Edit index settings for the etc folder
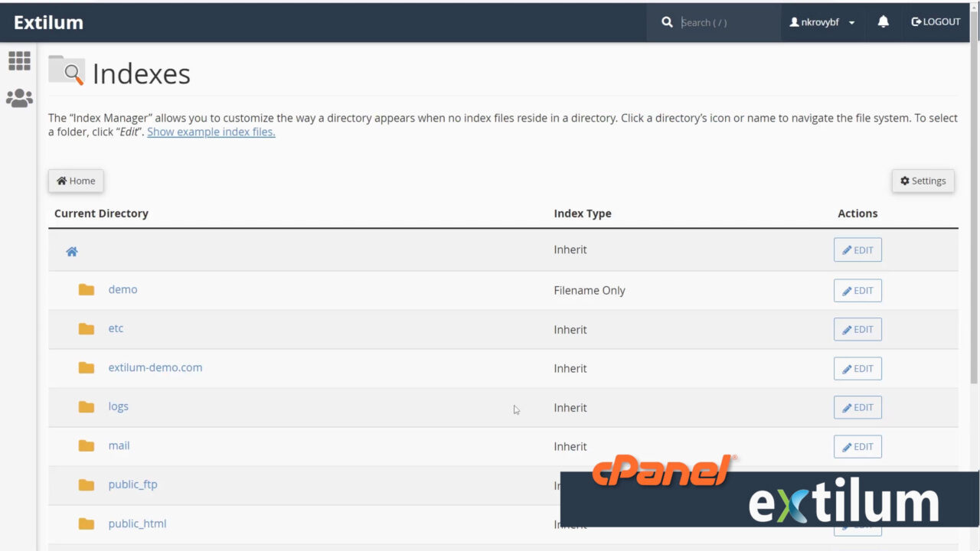The width and height of the screenshot is (980, 551). 857,329
